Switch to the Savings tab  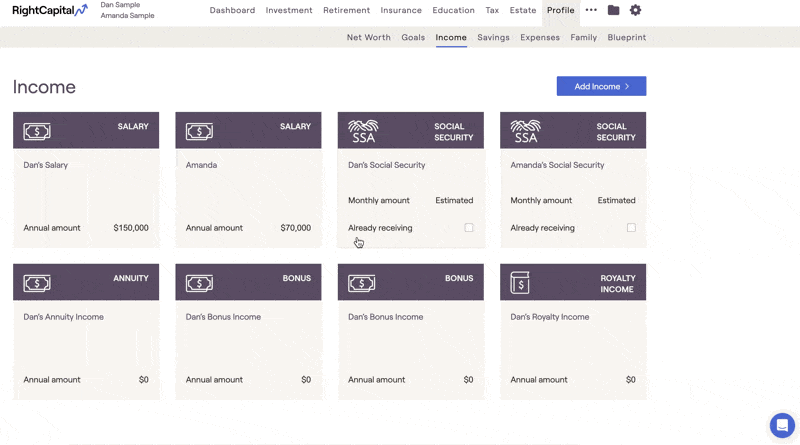(x=493, y=37)
